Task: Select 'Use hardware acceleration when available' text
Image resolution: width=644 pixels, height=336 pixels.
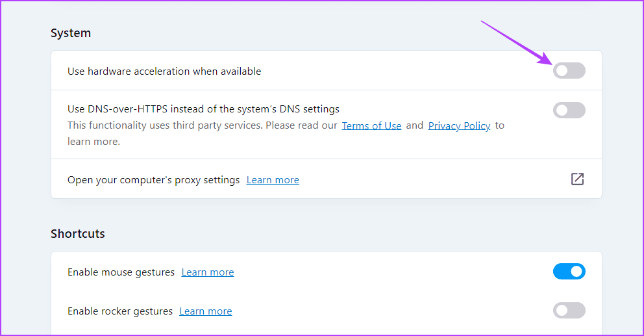Action: (164, 71)
